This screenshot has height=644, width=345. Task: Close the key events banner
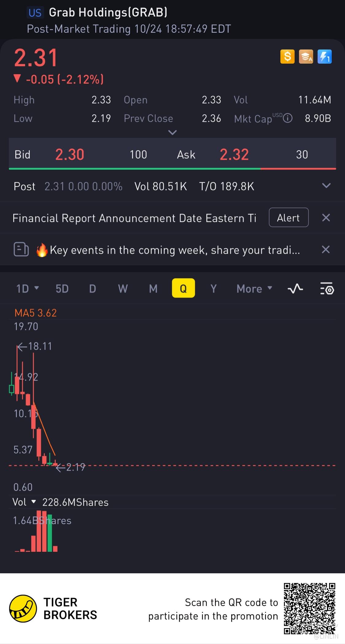point(326,250)
